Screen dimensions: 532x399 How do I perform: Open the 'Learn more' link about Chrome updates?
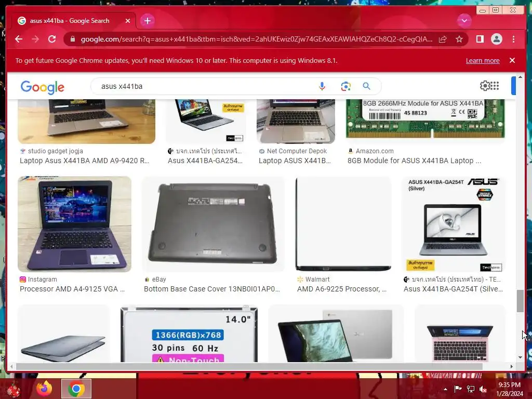483,60
